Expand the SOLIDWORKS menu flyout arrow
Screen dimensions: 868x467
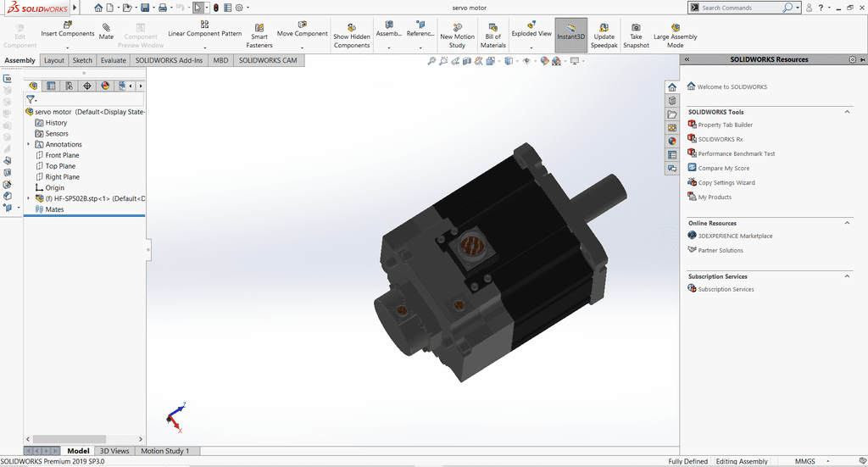tap(75, 8)
